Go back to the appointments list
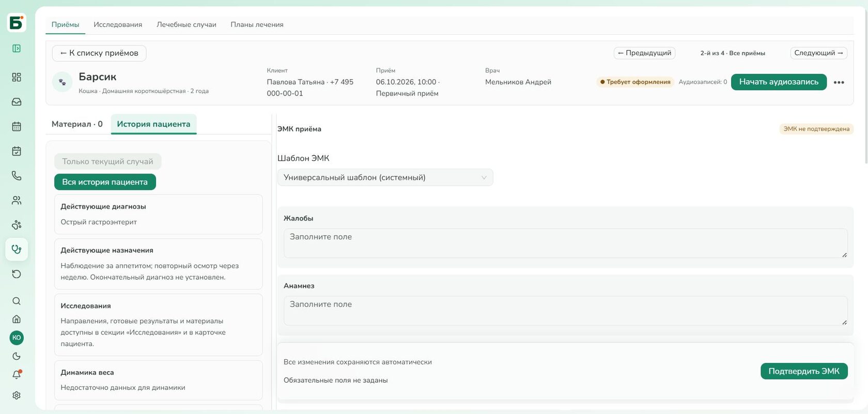 pos(99,53)
